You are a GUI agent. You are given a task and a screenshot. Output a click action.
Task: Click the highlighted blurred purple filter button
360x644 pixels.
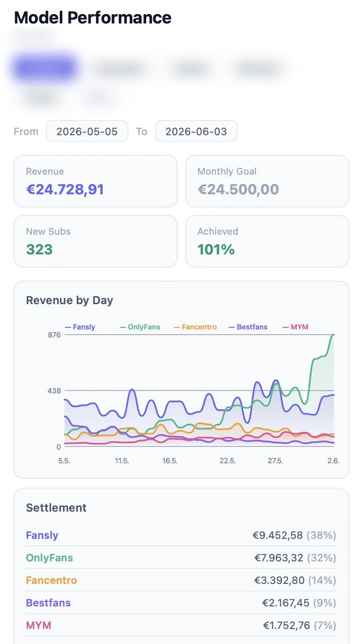(44, 68)
